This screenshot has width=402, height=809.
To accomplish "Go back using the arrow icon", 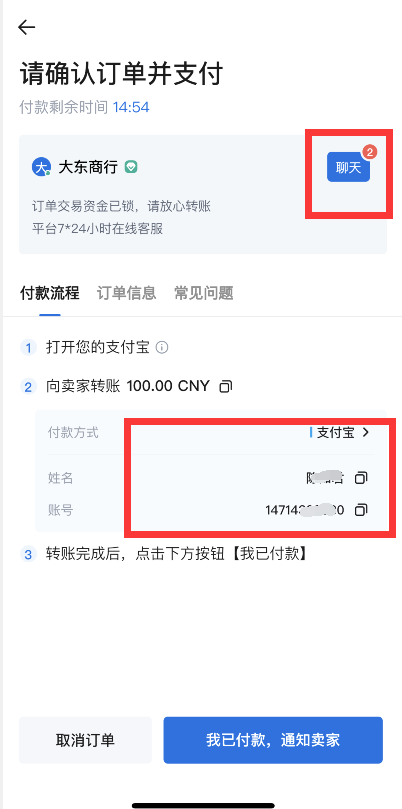I will click(x=26, y=27).
